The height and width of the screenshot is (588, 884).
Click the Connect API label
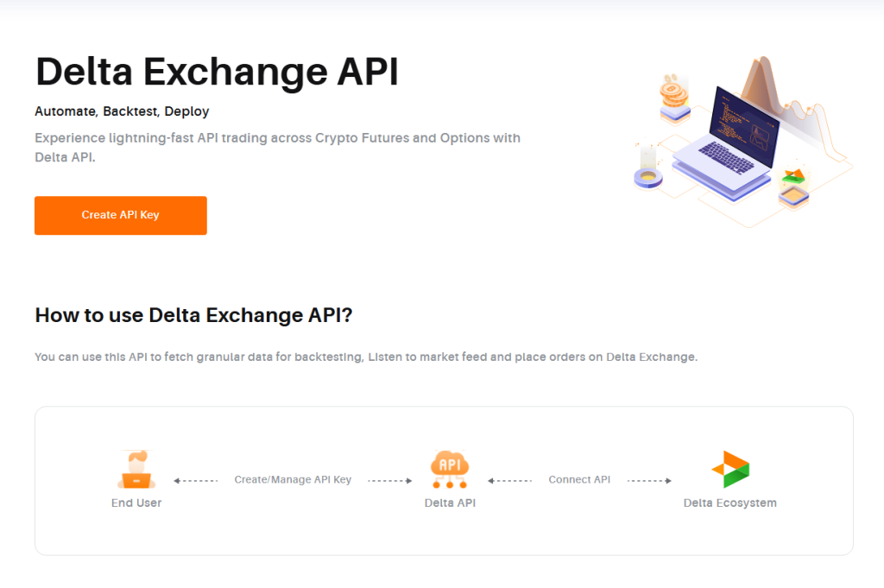click(x=579, y=480)
